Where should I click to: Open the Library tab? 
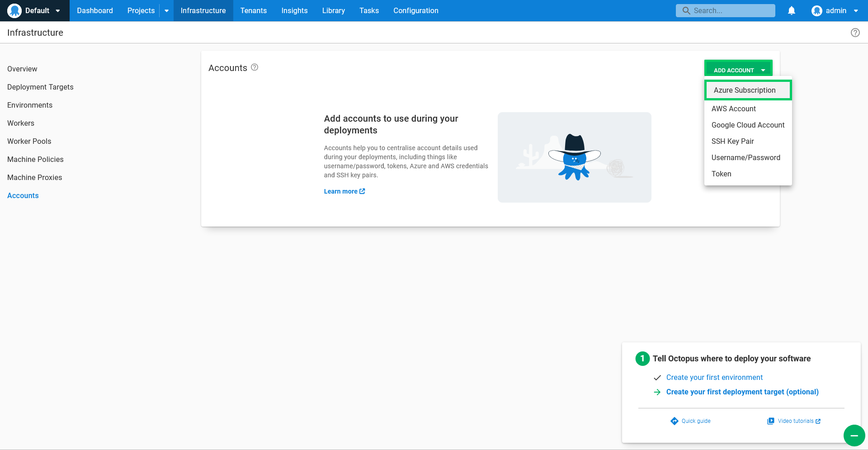pos(334,10)
